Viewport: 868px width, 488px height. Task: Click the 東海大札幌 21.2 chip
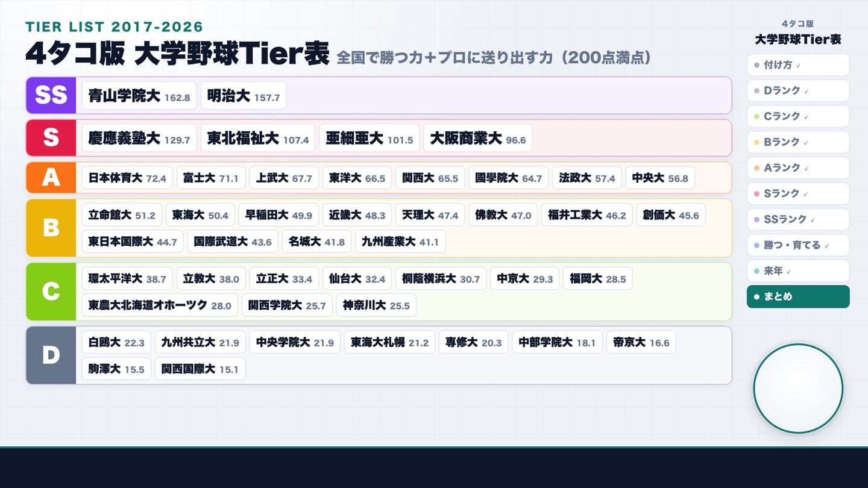pos(390,342)
